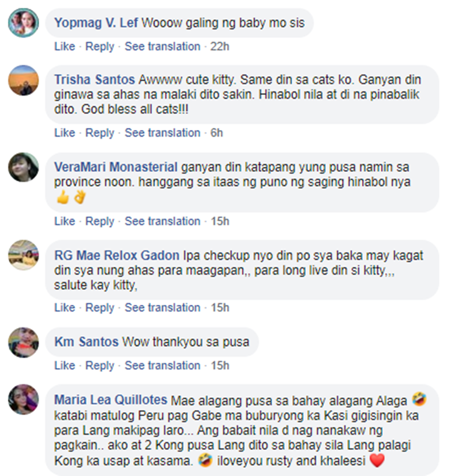View Km Santos's profile picture
Screen dimensions: 469x476
tap(23, 342)
